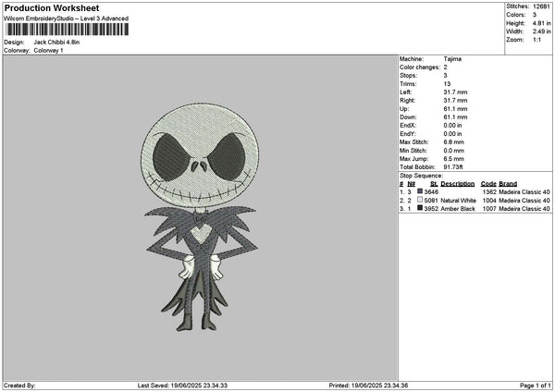Click the Code column header
555x392 pixels.
pyautogui.click(x=488, y=184)
